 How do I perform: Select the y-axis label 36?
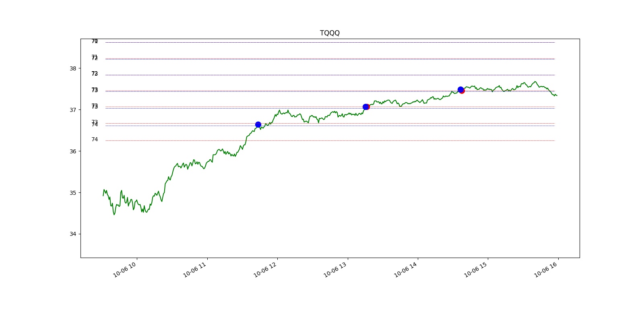[x=73, y=151]
